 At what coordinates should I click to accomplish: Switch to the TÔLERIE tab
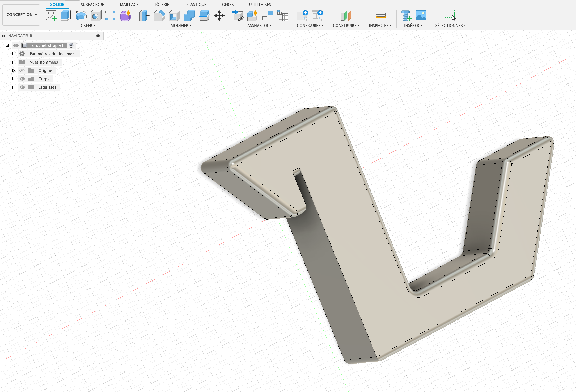161,5
